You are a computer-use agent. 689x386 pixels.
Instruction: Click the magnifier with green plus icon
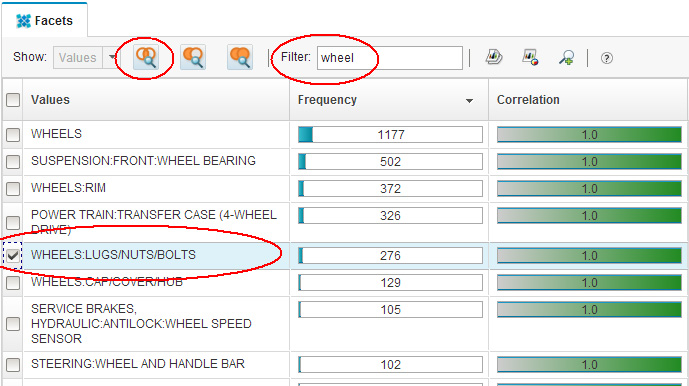566,58
